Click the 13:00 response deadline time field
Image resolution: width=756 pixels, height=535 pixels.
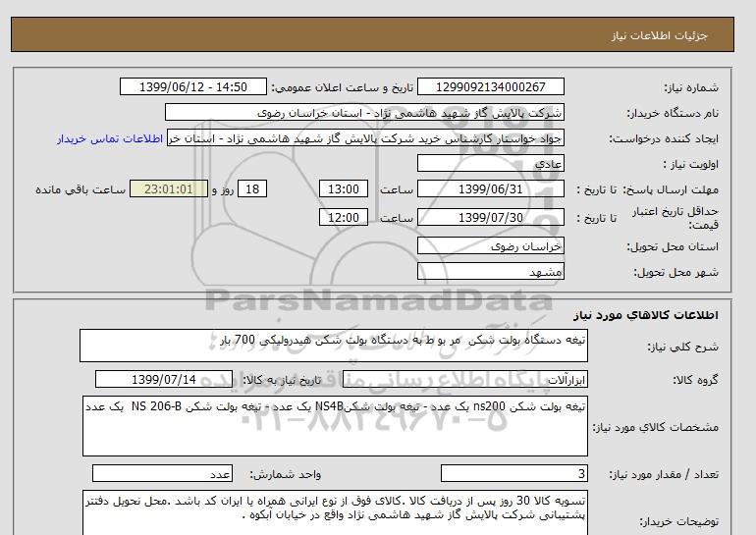pos(345,189)
